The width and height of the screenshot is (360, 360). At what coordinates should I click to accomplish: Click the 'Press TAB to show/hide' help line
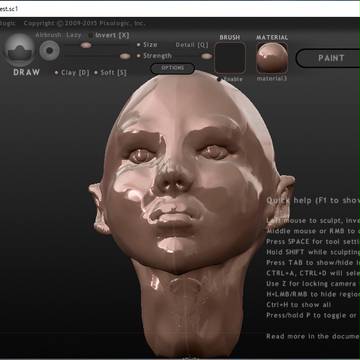[313, 262]
